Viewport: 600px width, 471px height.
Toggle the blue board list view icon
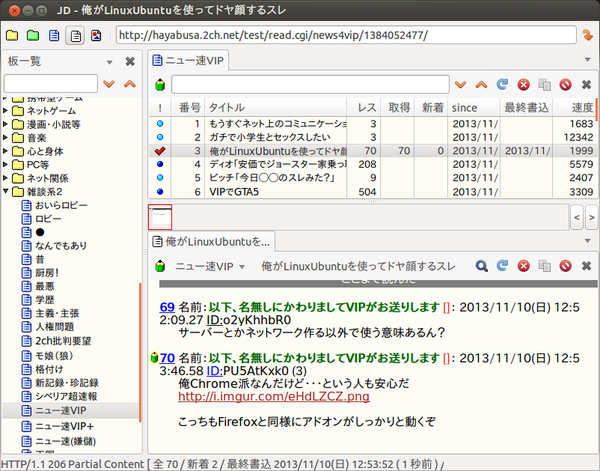(x=54, y=36)
